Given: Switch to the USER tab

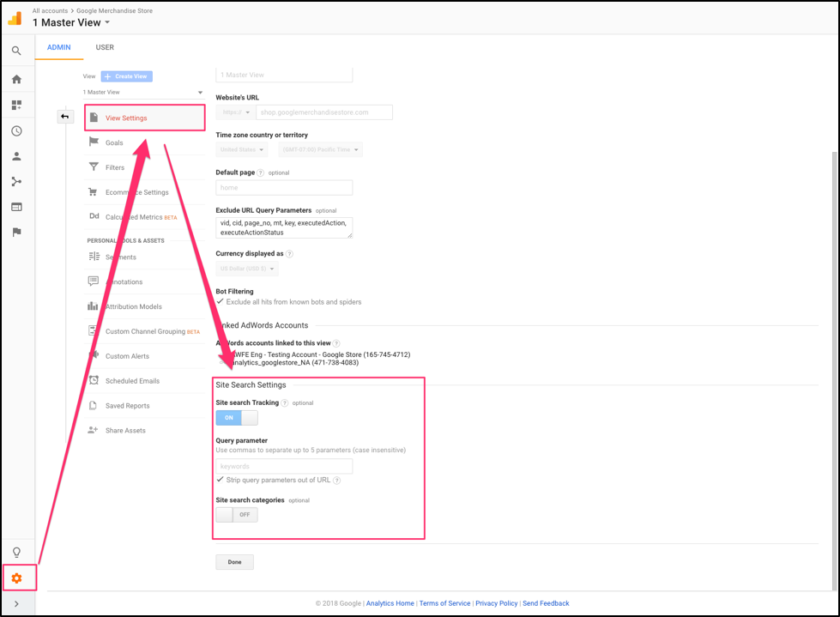Looking at the screenshot, I should coord(105,47).
